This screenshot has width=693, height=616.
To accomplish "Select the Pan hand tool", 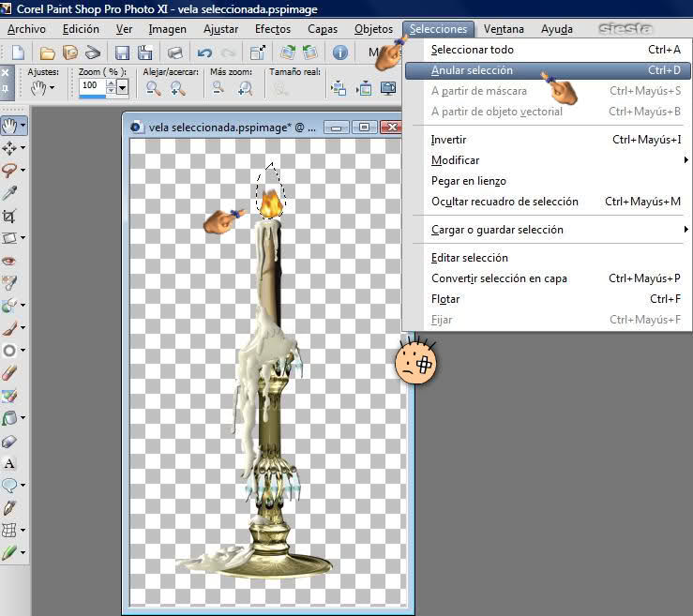I will [x=9, y=126].
